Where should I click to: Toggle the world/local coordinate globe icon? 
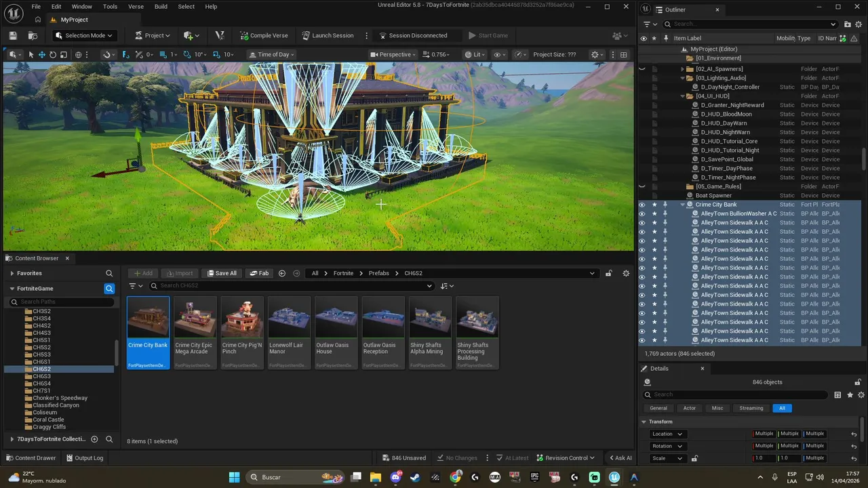(x=79, y=54)
